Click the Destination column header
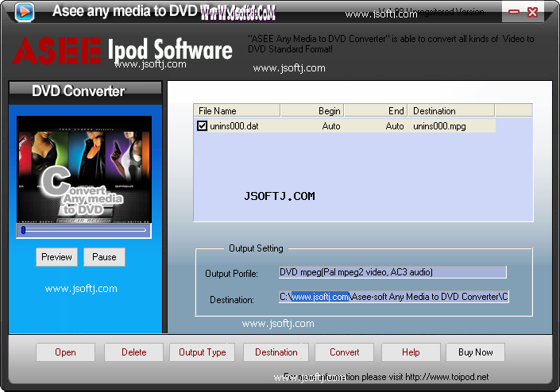Viewport: 560px width, 392px height. pyautogui.click(x=451, y=110)
